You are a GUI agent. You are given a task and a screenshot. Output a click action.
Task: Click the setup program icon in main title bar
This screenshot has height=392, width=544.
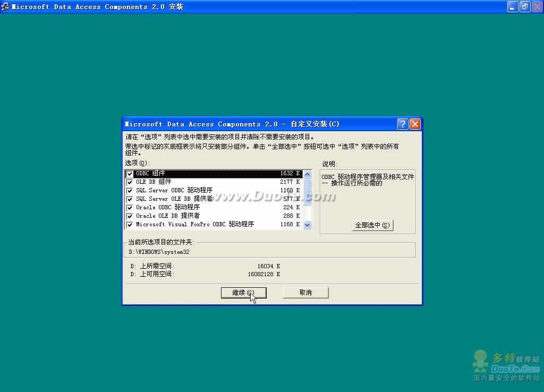[x=5, y=6]
